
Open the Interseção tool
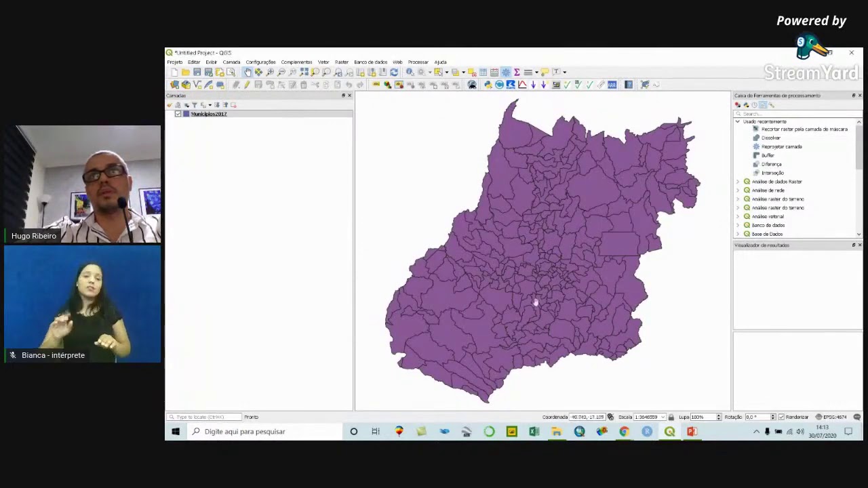click(772, 173)
